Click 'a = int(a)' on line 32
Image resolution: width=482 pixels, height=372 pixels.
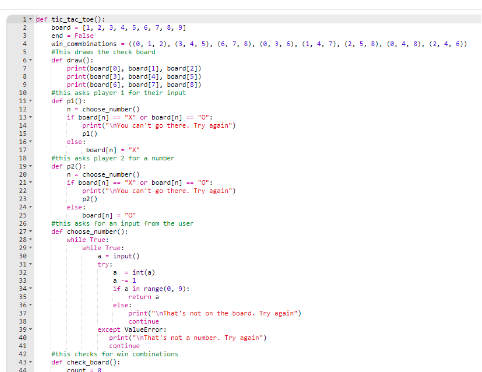134,273
